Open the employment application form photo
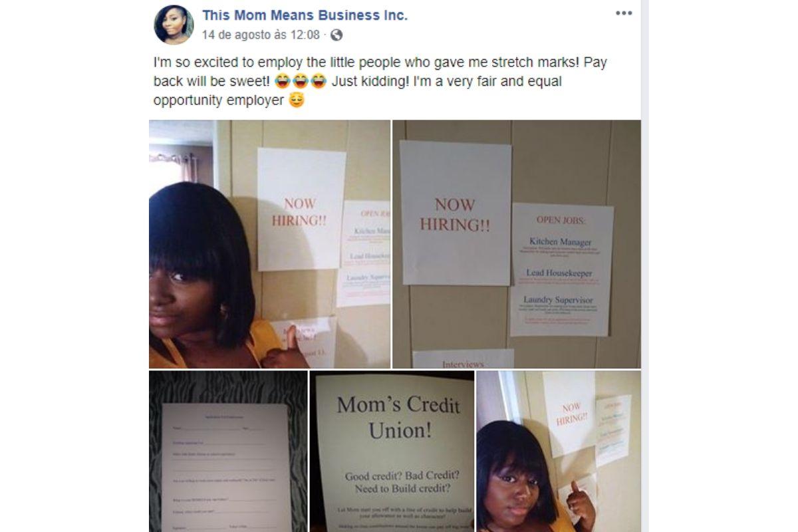The height and width of the screenshot is (532, 798). point(228,452)
